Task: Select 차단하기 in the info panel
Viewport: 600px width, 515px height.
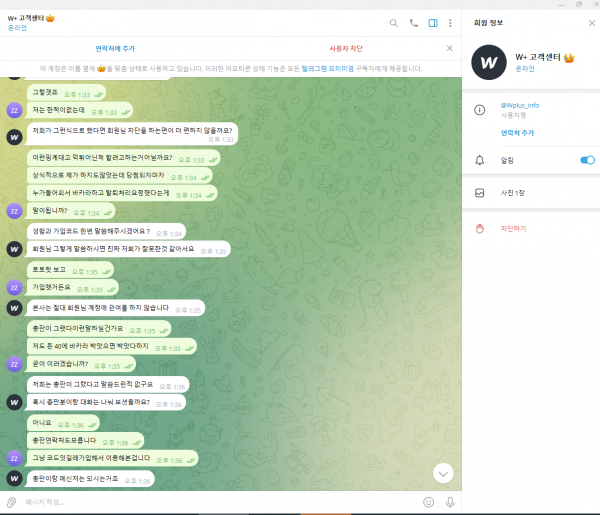Action: tap(514, 228)
